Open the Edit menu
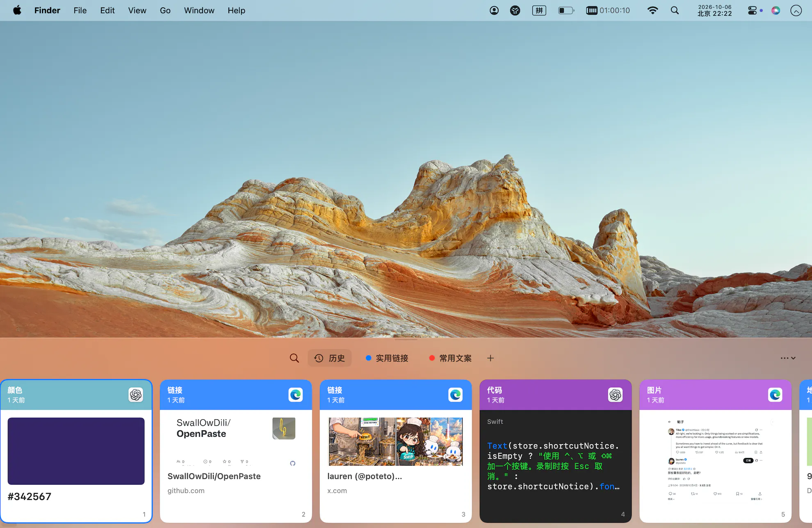 click(107, 10)
